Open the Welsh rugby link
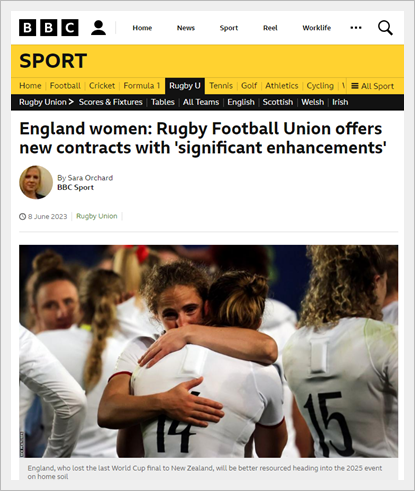Screen dimensions: 415x491 (x=312, y=102)
